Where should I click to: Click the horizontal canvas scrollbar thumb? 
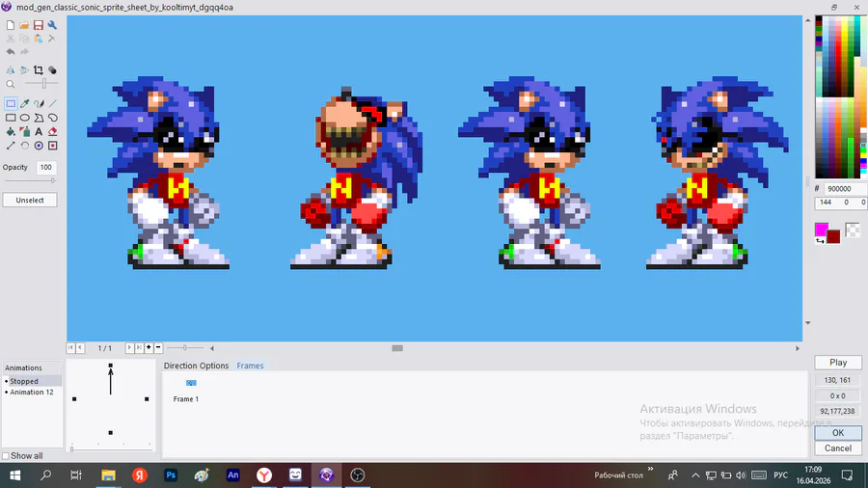coord(397,348)
